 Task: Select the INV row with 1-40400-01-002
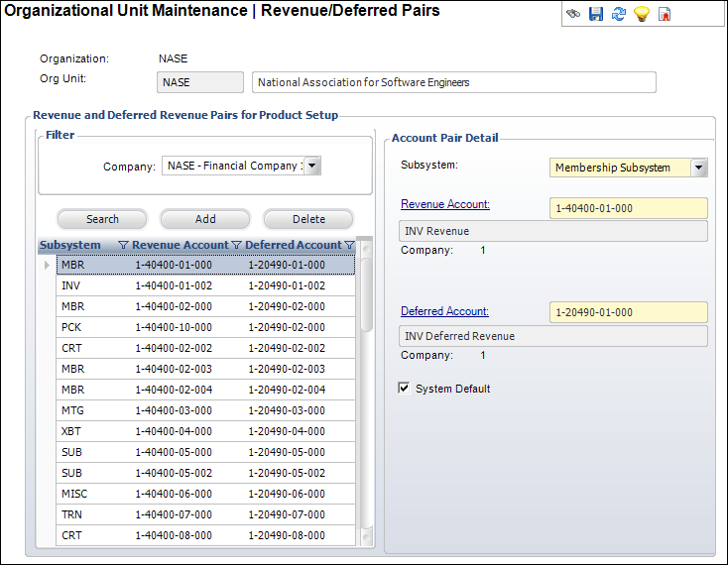tap(205, 285)
